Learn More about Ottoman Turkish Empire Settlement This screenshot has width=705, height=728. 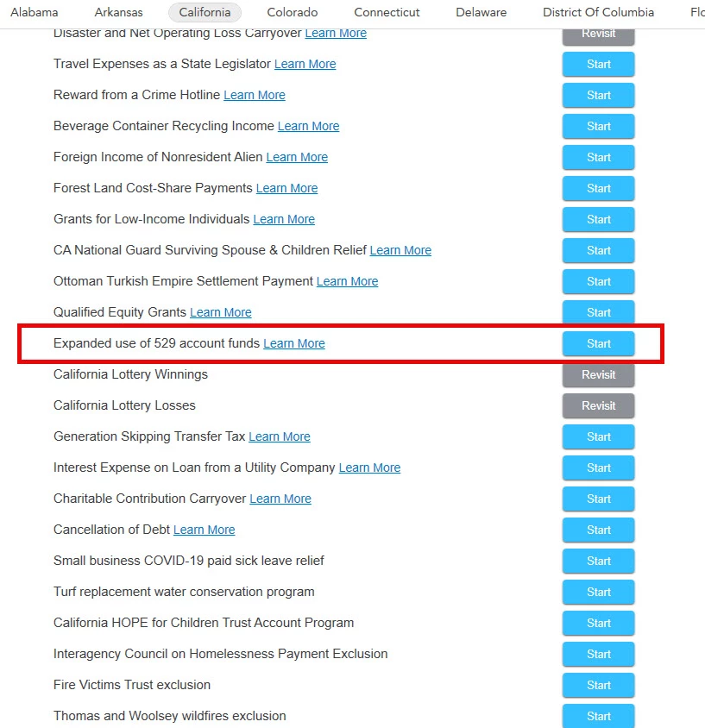pyautogui.click(x=348, y=282)
